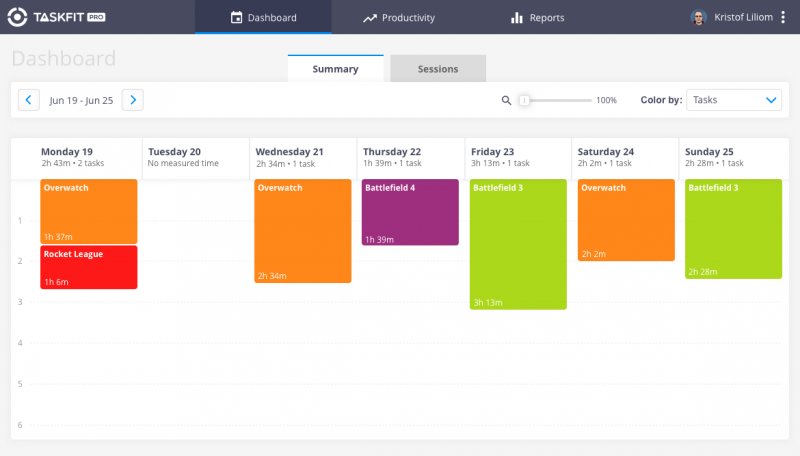
Task: Open the Reports navigation tab
Action: [x=537, y=17]
